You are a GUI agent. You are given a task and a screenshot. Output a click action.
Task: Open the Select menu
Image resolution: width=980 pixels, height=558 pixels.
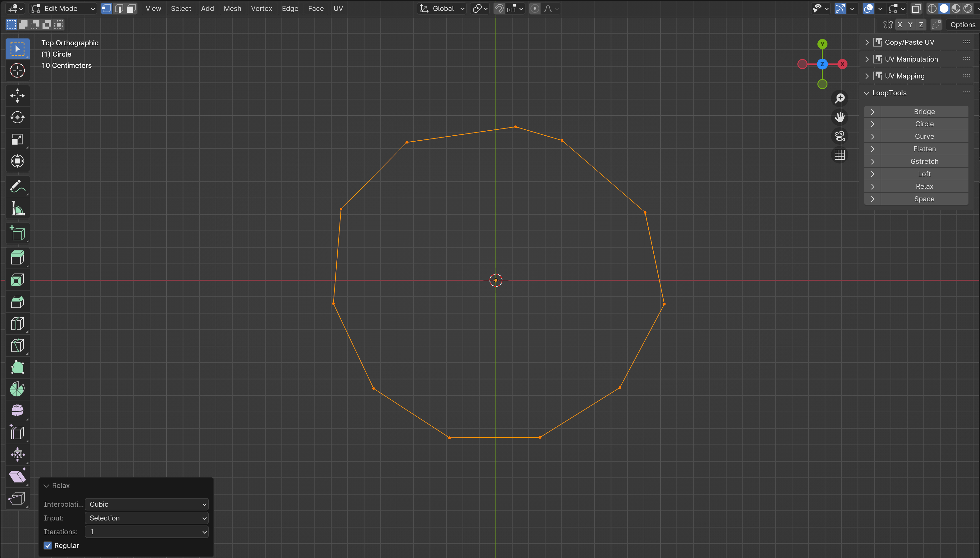click(x=181, y=8)
